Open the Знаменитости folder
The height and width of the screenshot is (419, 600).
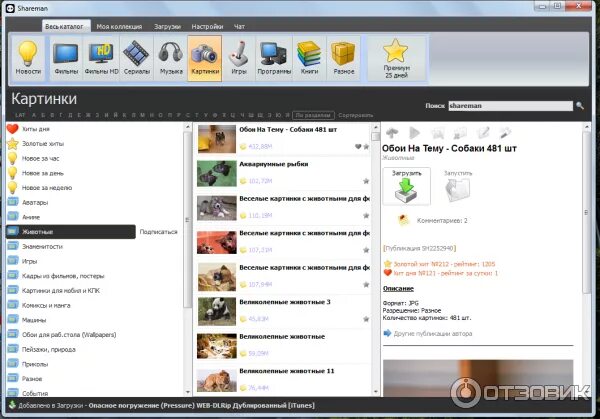click(42, 246)
